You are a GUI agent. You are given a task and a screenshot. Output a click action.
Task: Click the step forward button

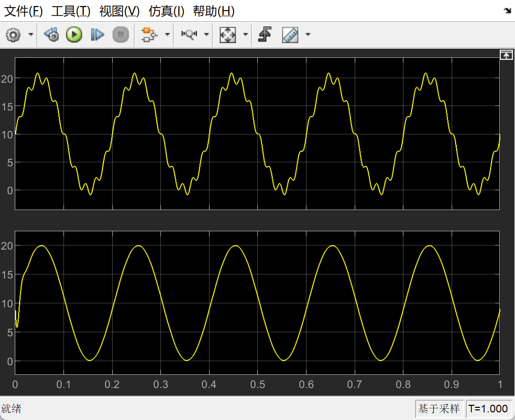[x=97, y=34]
